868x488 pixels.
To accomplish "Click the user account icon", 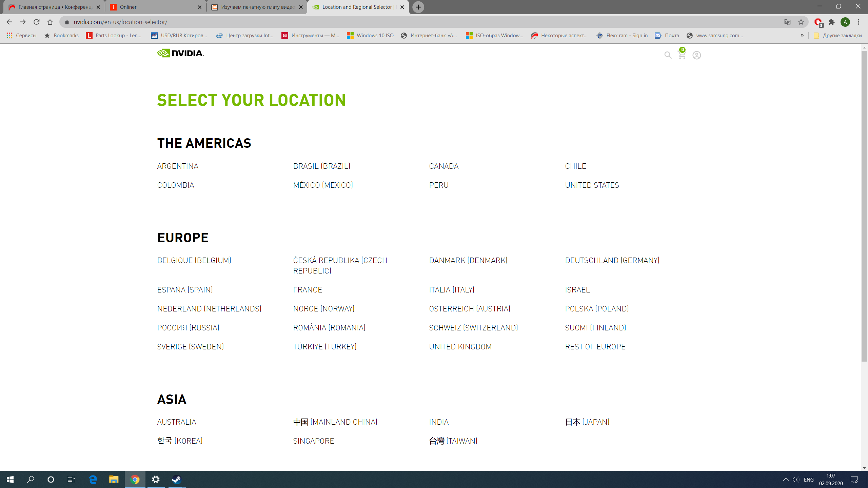I will coord(696,55).
